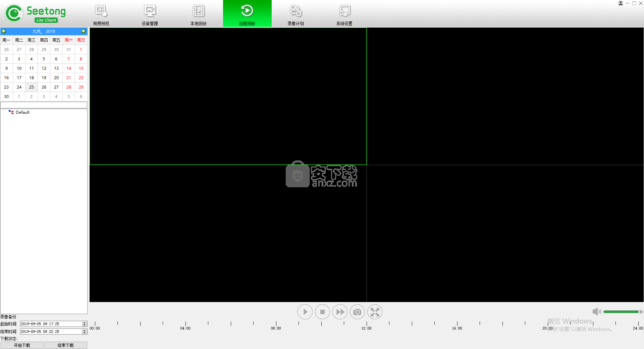This screenshot has width=644, height=349.
Task: Adjust the volume slider
Action: 623,312
